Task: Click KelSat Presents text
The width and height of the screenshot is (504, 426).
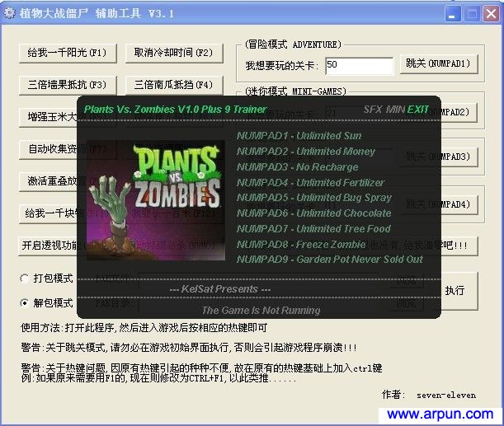Action: tap(220, 289)
